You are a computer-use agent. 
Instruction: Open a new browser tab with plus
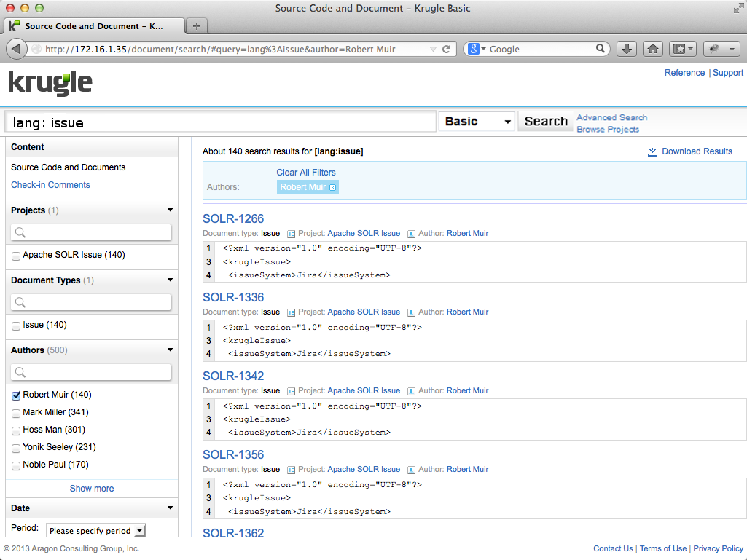(197, 26)
